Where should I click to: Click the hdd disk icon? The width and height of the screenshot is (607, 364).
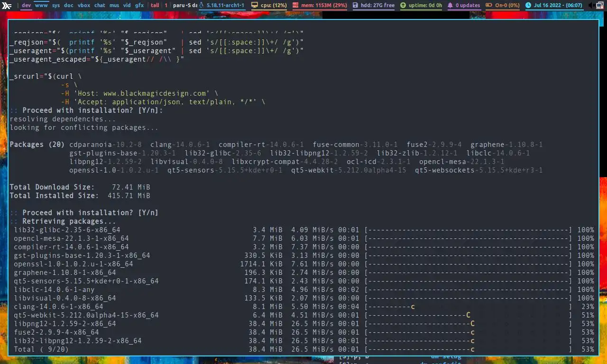click(356, 5)
